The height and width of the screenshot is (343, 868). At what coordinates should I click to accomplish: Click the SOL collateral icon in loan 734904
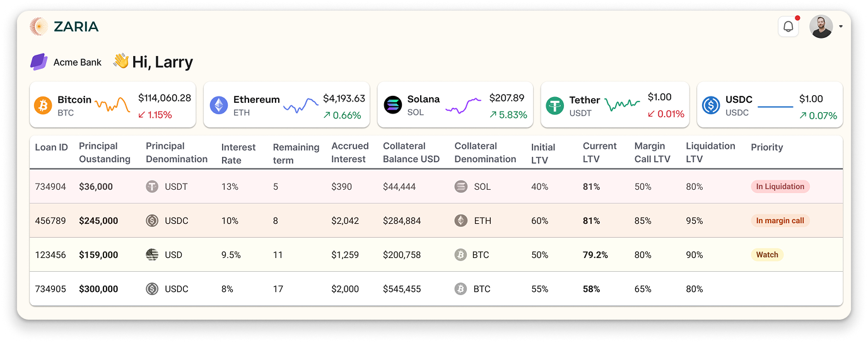coord(461,187)
